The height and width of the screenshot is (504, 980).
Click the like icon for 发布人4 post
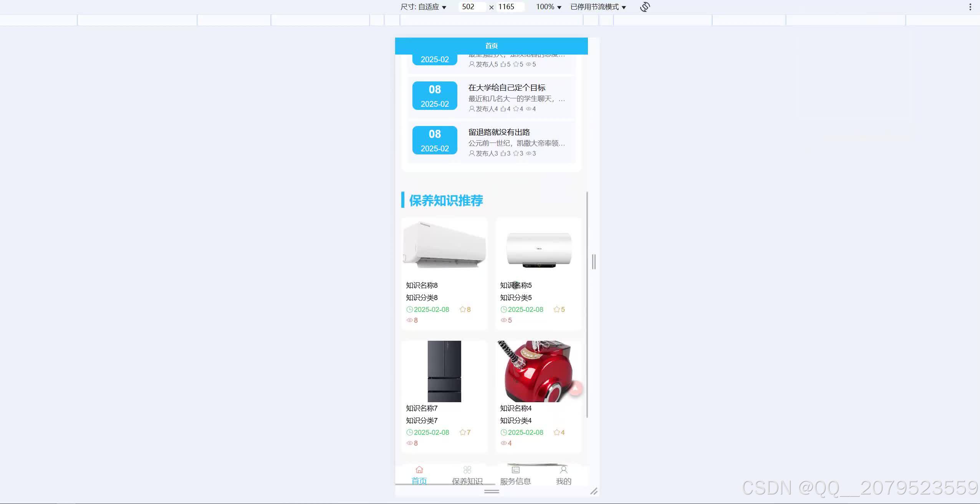pos(503,109)
